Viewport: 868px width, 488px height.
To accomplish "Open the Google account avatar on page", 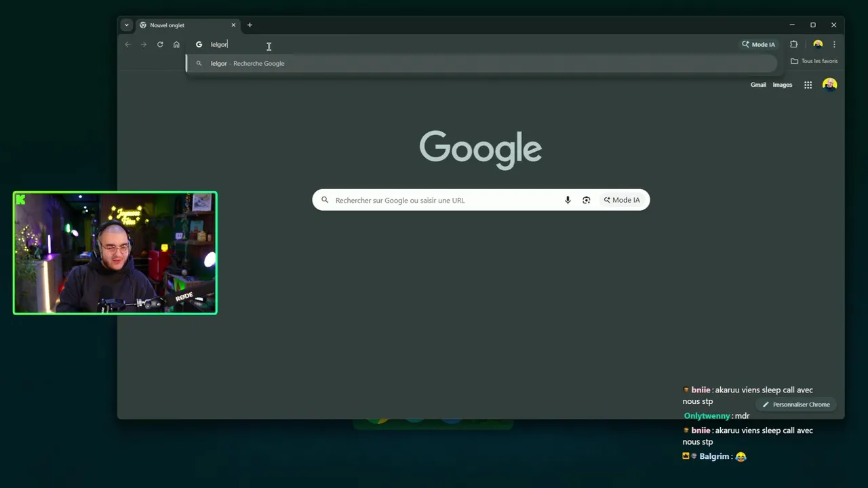I will click(x=829, y=85).
